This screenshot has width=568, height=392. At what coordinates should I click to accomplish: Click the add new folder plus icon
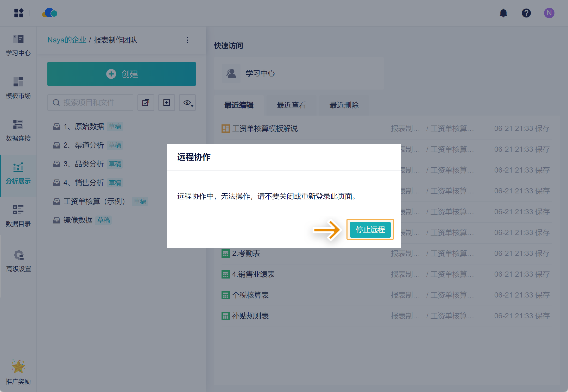pyautogui.click(x=167, y=103)
